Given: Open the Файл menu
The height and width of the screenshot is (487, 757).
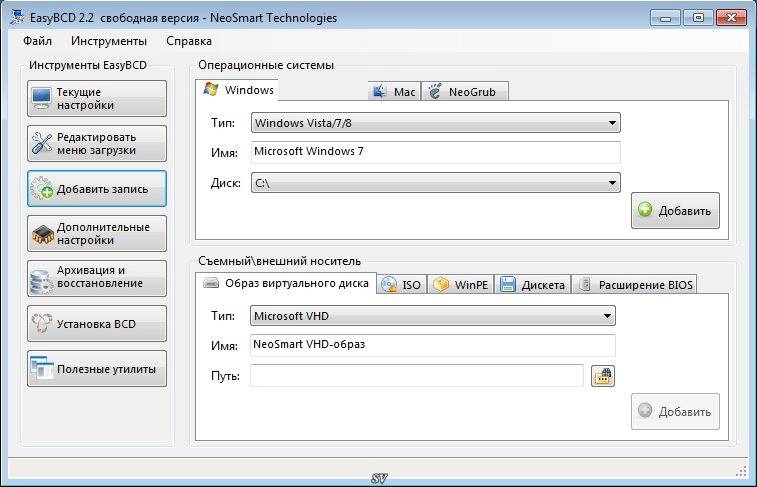Looking at the screenshot, I should point(38,41).
